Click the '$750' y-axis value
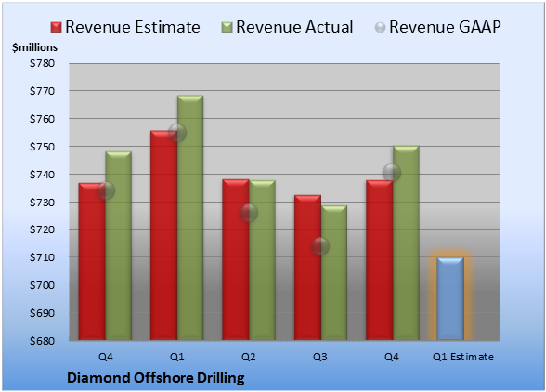This screenshot has height=392, width=546. click(x=42, y=147)
